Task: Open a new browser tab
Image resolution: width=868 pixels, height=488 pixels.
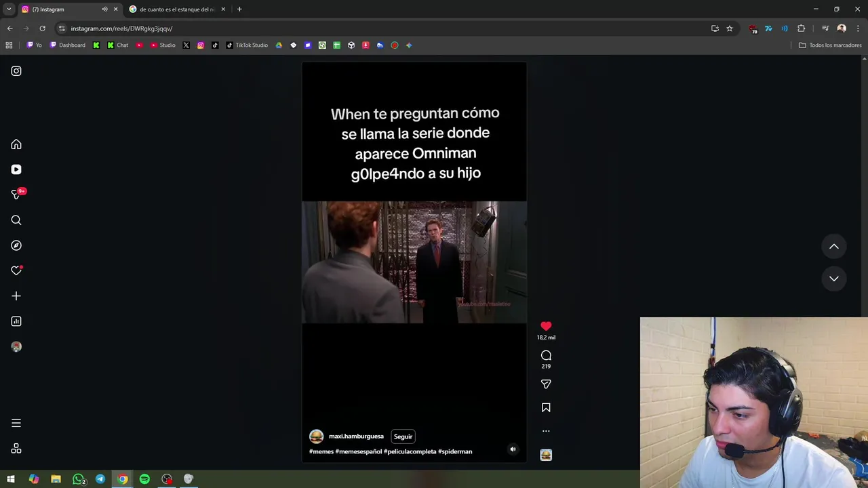Action: point(239,9)
